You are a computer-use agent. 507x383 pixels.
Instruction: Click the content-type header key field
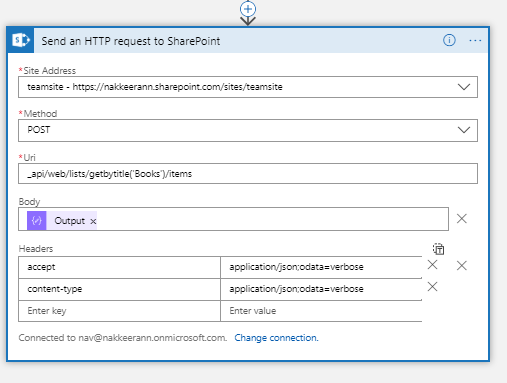coord(119,289)
